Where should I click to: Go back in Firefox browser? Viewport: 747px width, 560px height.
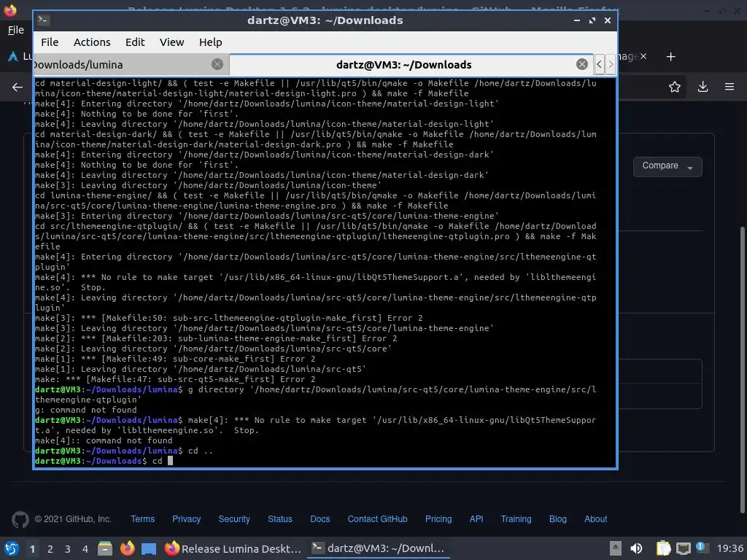point(18,87)
